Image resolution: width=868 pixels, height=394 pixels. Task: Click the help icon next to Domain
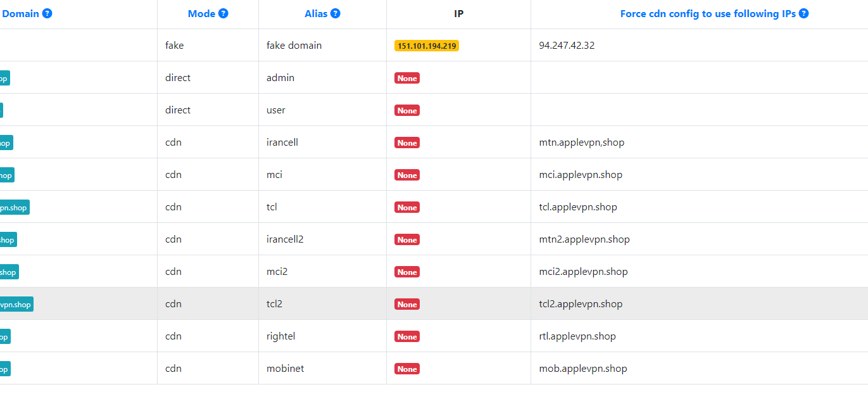click(47, 13)
